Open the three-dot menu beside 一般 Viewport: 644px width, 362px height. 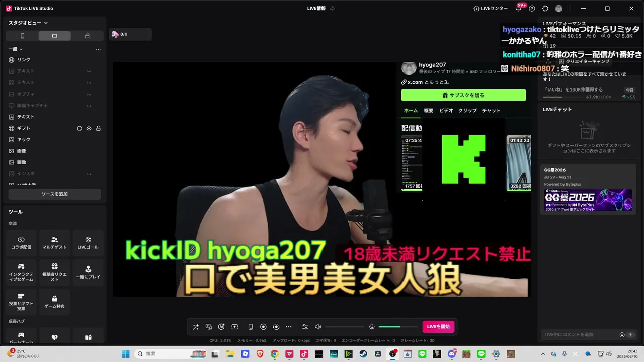click(98, 49)
